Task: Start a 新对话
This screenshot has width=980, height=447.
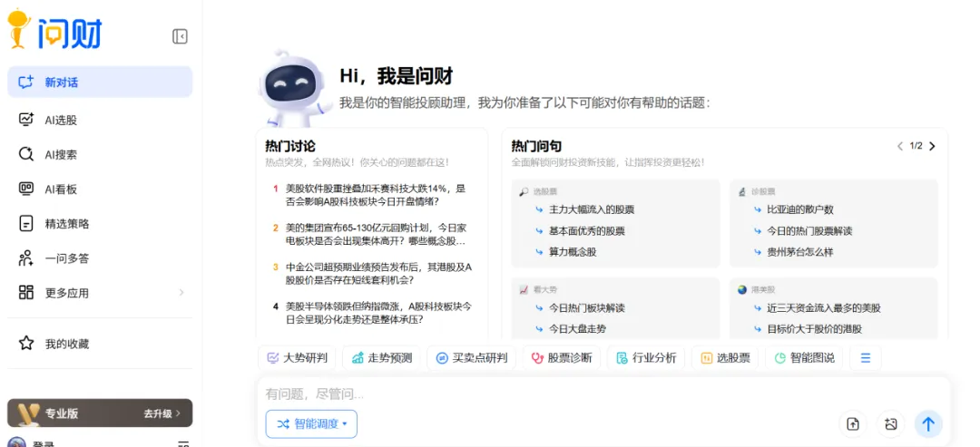Action: coord(100,82)
